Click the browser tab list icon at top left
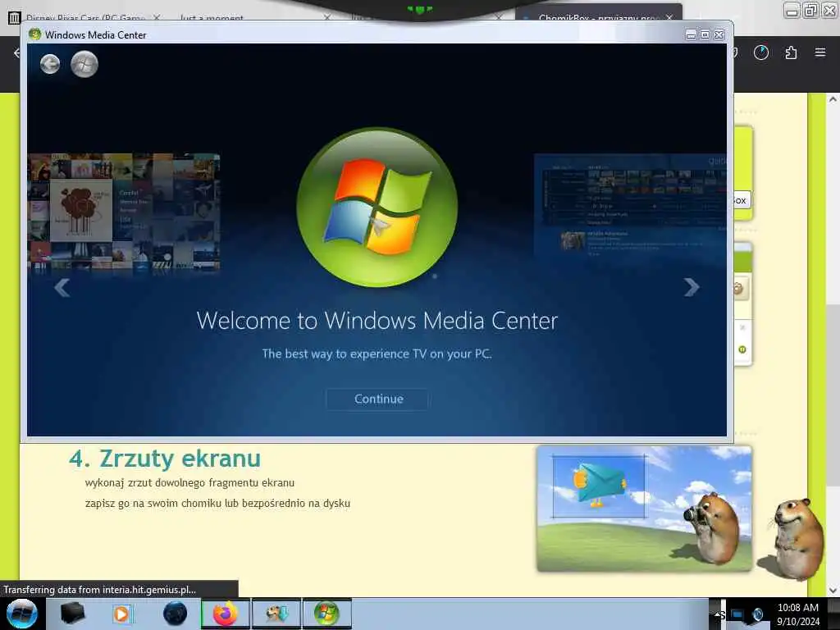 click(x=14, y=18)
